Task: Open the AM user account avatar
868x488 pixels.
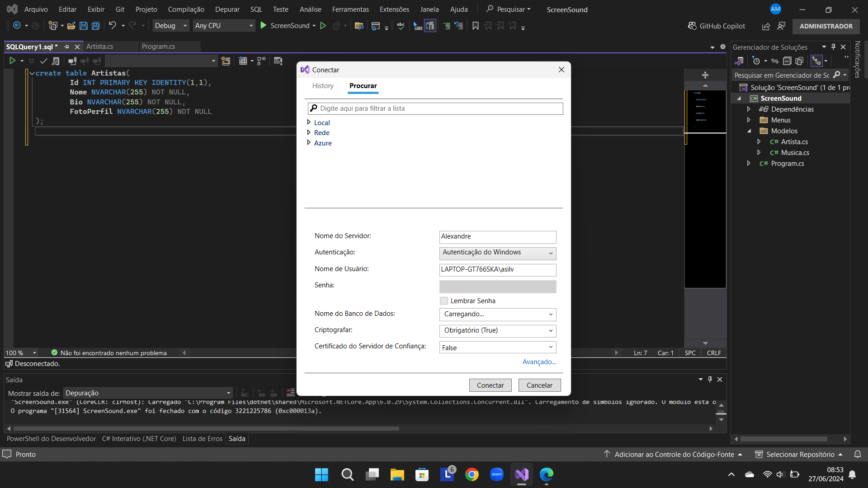Action: 775,9
